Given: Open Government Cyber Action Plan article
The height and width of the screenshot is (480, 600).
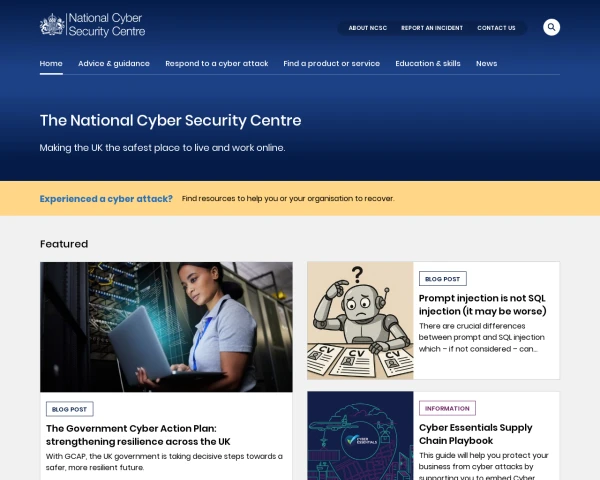Looking at the screenshot, I should (x=138, y=435).
